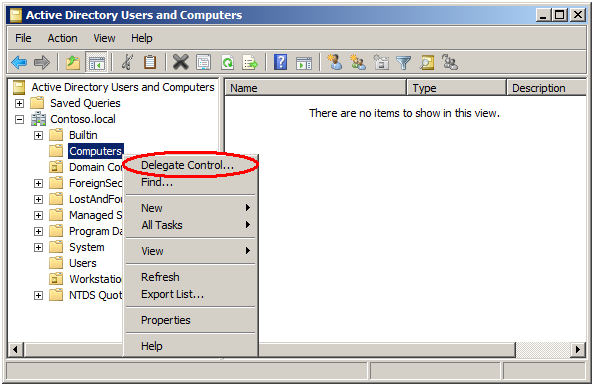
Task: Click the Domain Controllers OU folder icon
Action: click(x=56, y=167)
